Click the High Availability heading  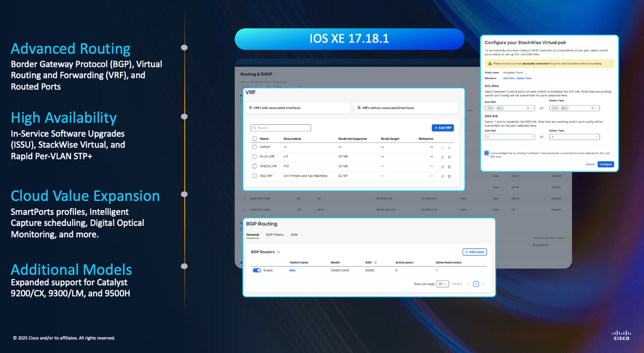64,118
